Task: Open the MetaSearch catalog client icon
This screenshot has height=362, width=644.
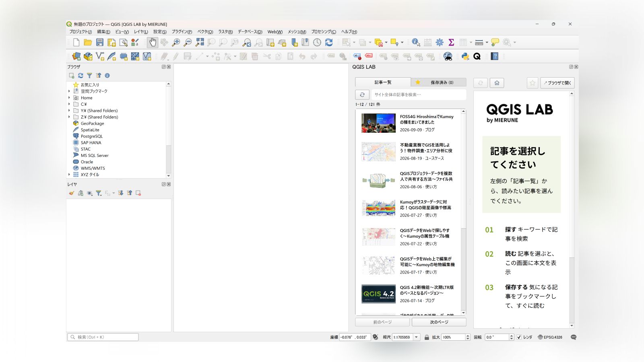Action: coord(448,56)
